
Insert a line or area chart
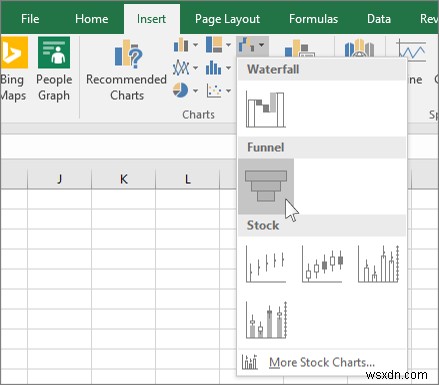[x=181, y=68]
